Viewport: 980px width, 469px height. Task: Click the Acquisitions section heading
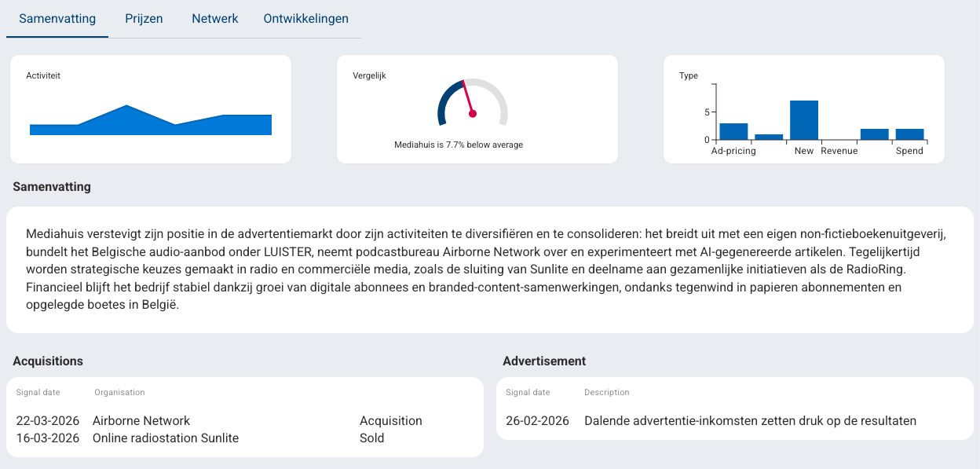click(48, 361)
